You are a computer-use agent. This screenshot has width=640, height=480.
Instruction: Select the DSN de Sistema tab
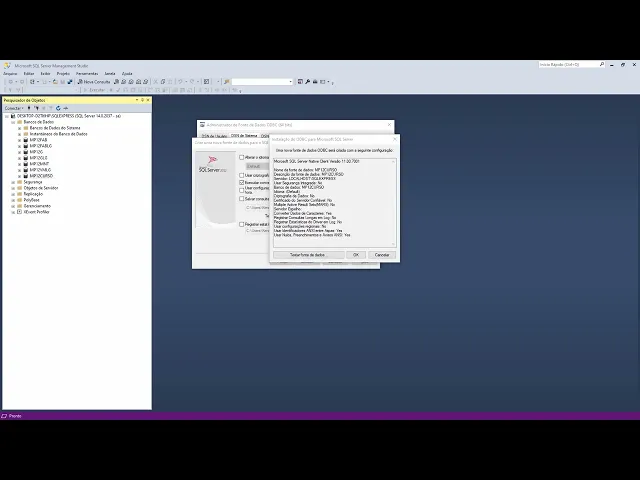click(244, 136)
